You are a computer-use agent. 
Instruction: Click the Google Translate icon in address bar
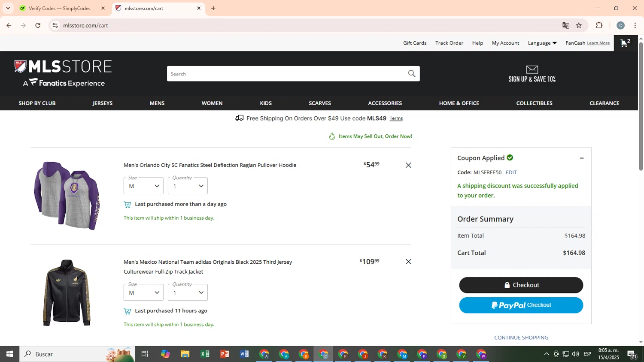point(566,25)
